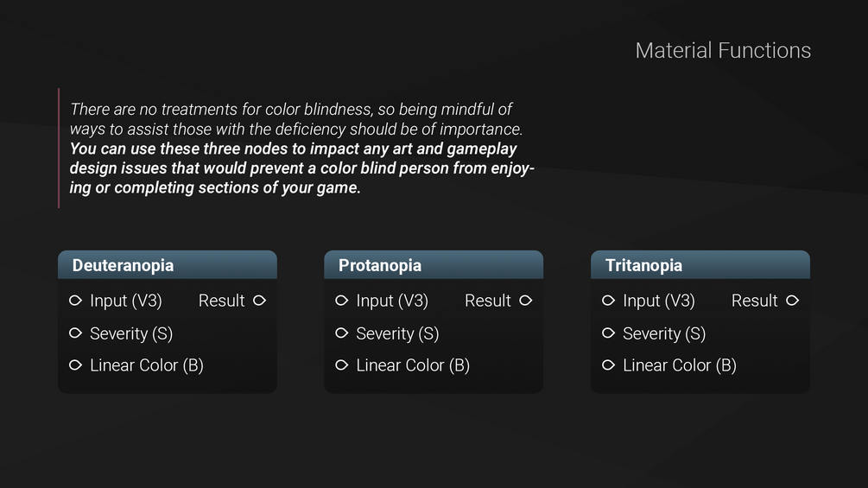Click the Severity (S) label on Tritanopia
Image resolution: width=868 pixels, height=488 pixels.
coord(664,333)
